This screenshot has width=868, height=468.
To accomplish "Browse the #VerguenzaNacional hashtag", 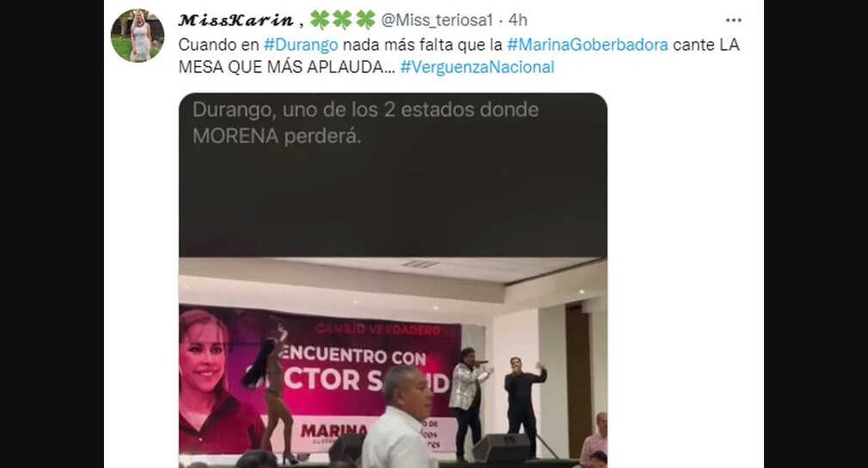I will [x=477, y=67].
